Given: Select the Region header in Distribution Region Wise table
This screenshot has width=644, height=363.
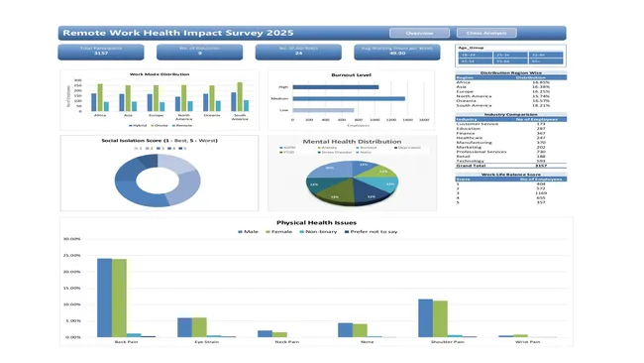Looking at the screenshot, I should click(465, 77).
